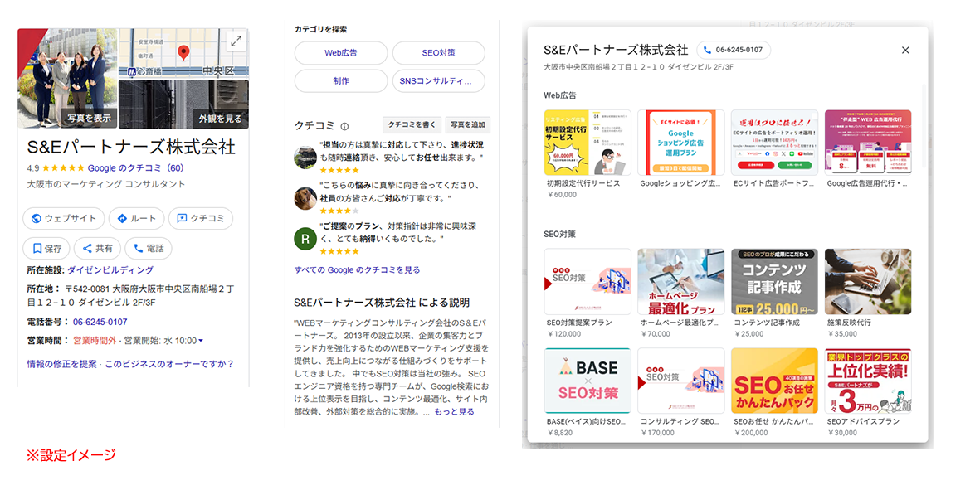Viewport: 980px width, 490px height.
Task: Open 初期設定代行サービス product thumbnail
Action: (x=588, y=143)
